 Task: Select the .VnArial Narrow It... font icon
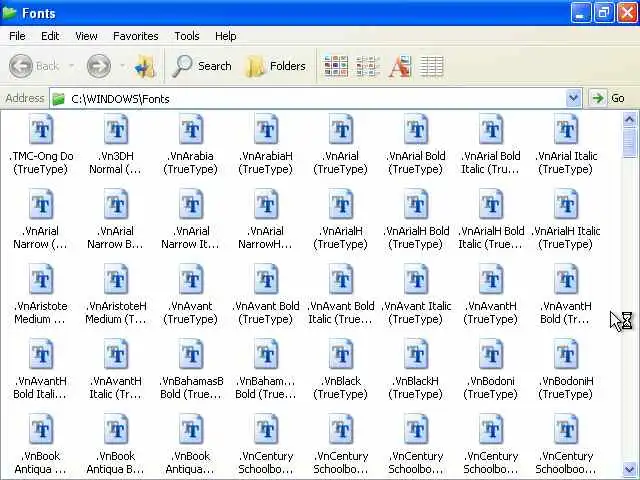pos(191,204)
